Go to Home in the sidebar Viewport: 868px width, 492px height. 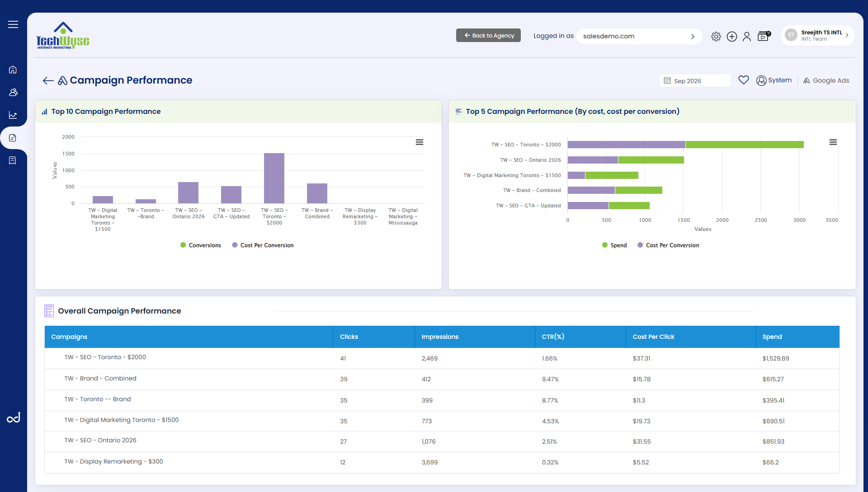[x=13, y=70]
